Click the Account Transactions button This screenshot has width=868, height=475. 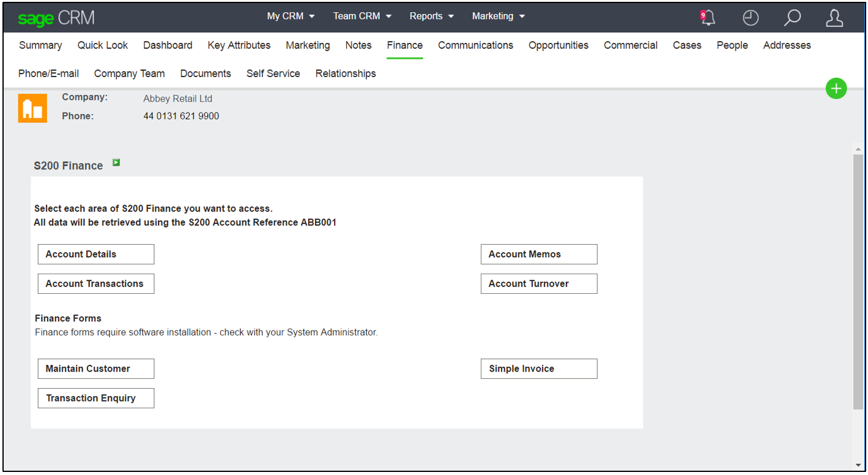pyautogui.click(x=96, y=284)
